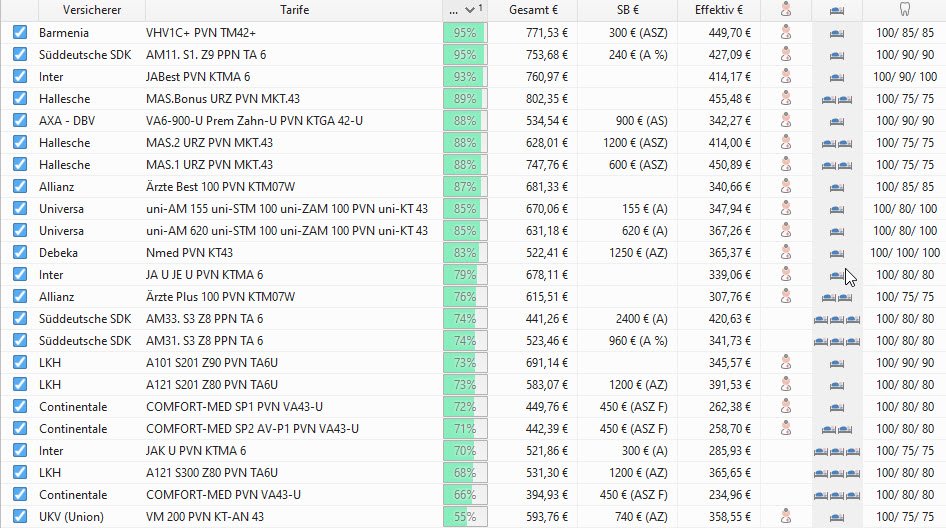Click doctor icon in COMFORT-MED SP1 row
Image resolution: width=946 pixels, height=528 pixels.
(x=786, y=406)
